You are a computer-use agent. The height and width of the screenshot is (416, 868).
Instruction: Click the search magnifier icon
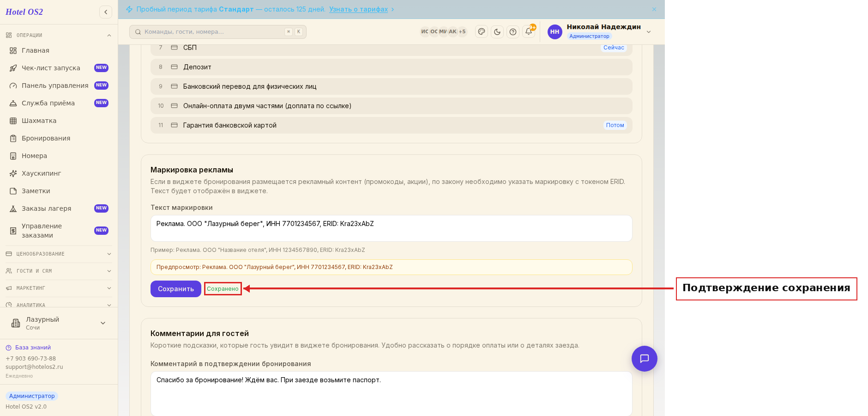(138, 32)
